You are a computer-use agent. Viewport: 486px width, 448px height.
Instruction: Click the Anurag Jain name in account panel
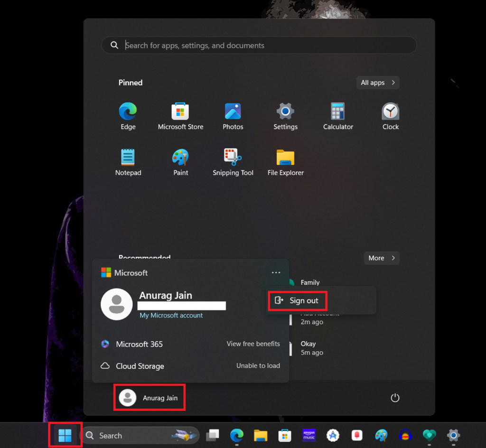click(x=166, y=295)
